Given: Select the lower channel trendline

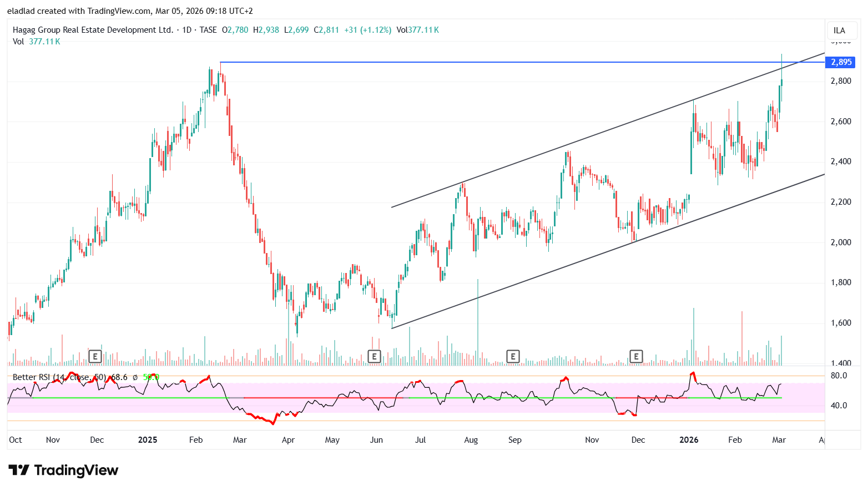Looking at the screenshot, I should click(x=608, y=251).
